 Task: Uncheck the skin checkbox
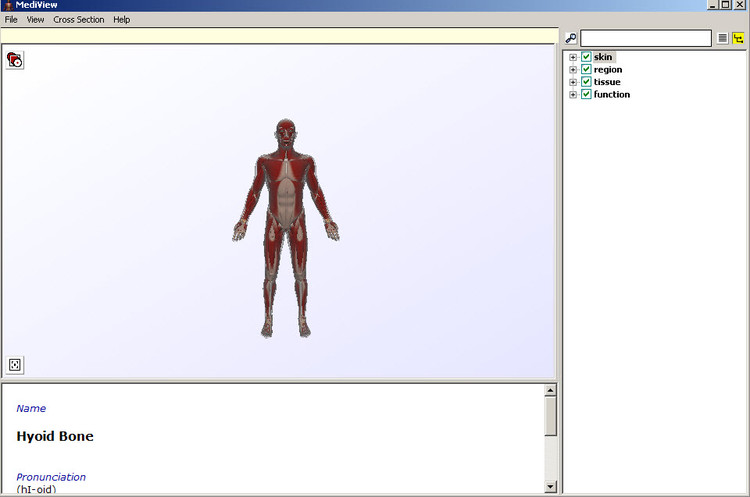coord(587,57)
